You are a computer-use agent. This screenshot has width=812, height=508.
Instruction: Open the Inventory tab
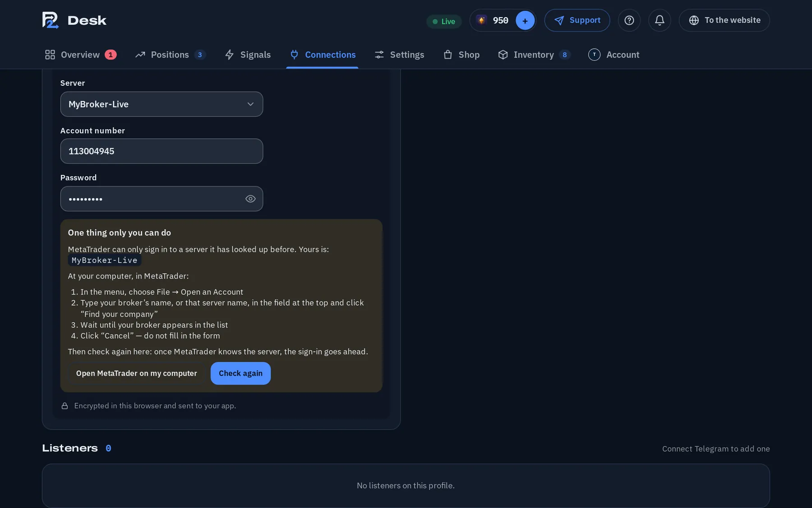tap(534, 55)
